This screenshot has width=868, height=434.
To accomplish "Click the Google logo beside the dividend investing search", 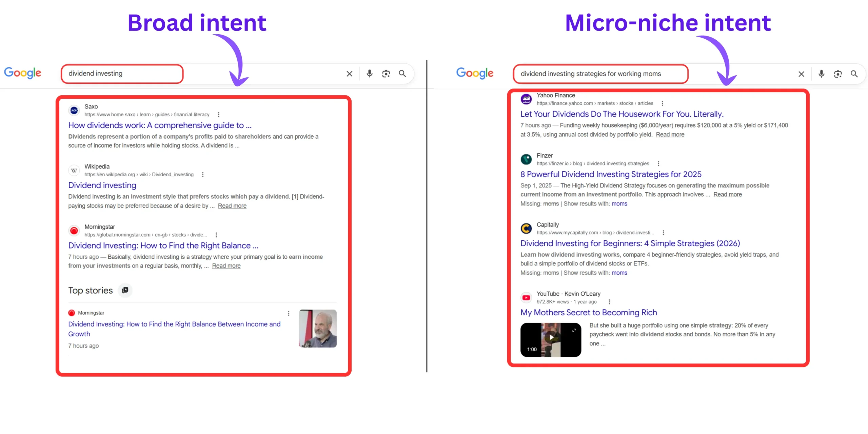I will point(22,73).
